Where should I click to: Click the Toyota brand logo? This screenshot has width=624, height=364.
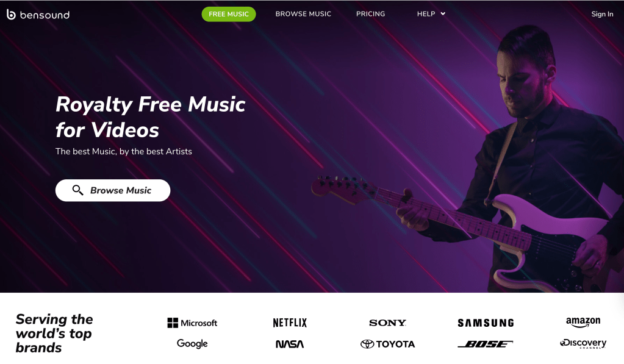tap(387, 344)
